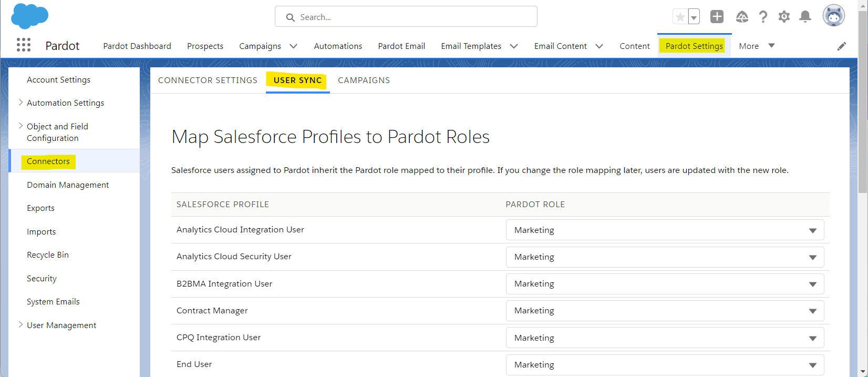The image size is (868, 377).
Task: Open the Email Content tab
Action: tap(561, 46)
